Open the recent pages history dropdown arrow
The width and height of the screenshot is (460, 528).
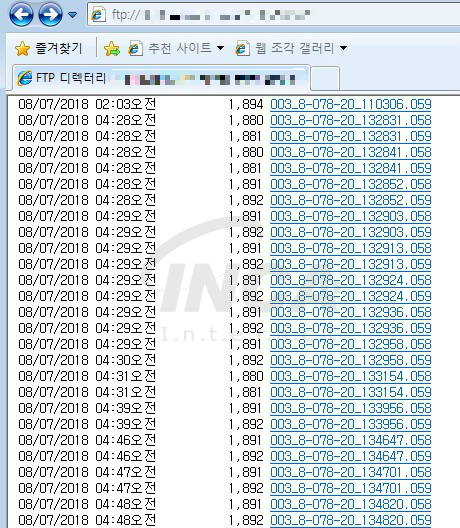click(73, 15)
